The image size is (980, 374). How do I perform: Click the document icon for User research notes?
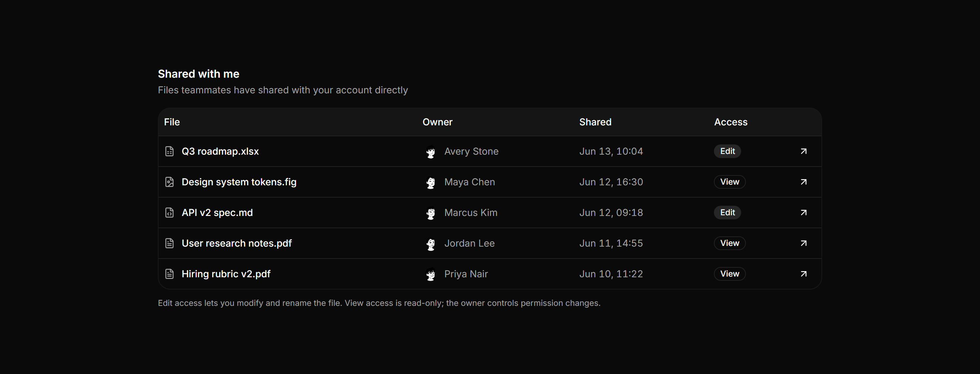click(169, 243)
